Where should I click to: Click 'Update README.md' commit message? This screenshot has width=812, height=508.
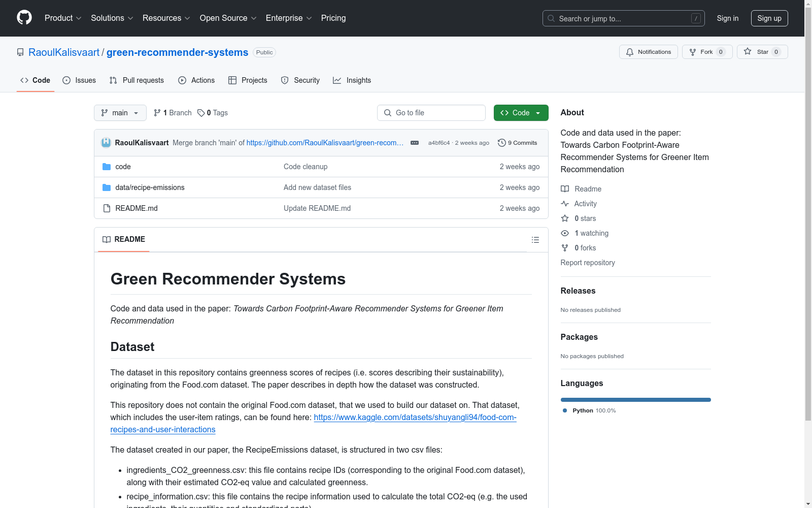click(317, 208)
